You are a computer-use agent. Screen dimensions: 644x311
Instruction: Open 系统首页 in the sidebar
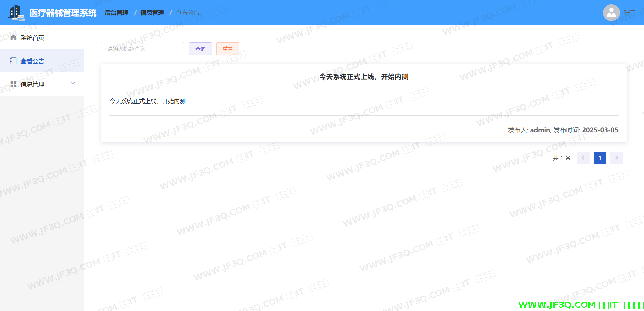coord(32,38)
